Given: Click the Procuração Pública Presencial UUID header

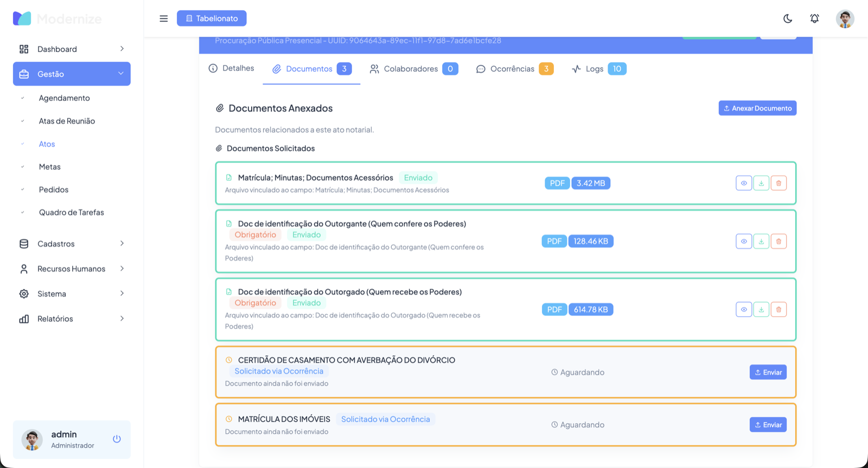Looking at the screenshot, I should (x=358, y=41).
